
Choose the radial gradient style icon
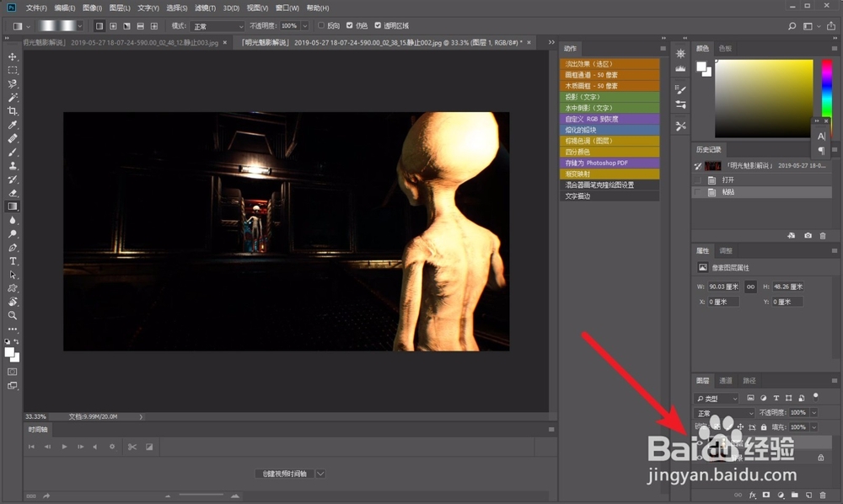click(x=113, y=26)
